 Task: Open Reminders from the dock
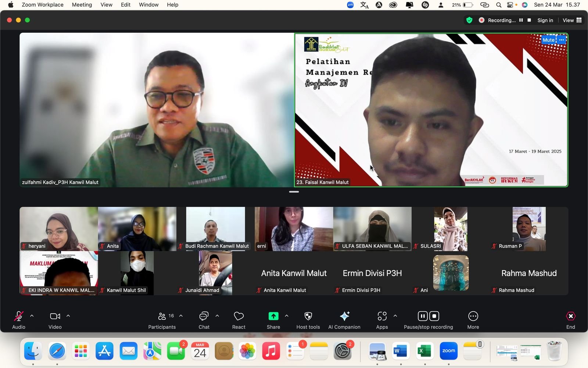(x=295, y=351)
